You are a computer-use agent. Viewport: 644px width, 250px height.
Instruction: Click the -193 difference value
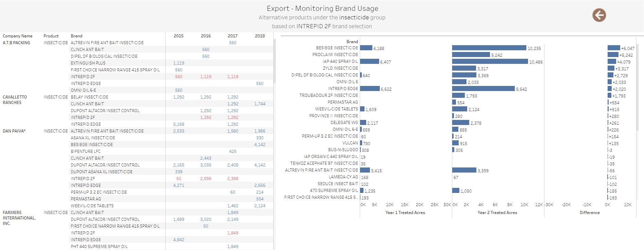point(613,198)
